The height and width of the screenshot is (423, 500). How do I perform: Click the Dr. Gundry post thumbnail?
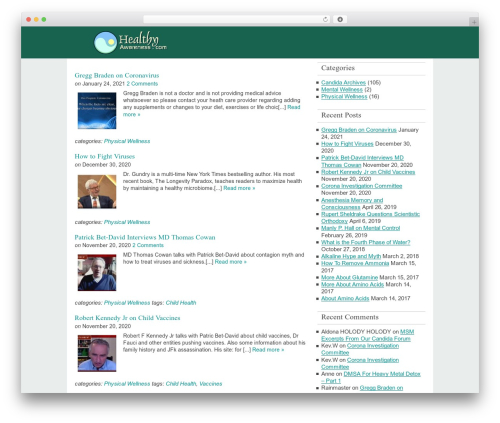point(97,192)
